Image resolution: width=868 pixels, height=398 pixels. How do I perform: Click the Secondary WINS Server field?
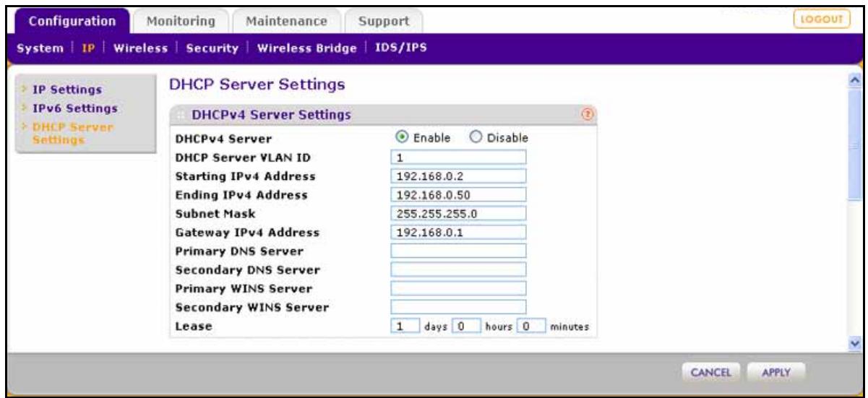458,307
